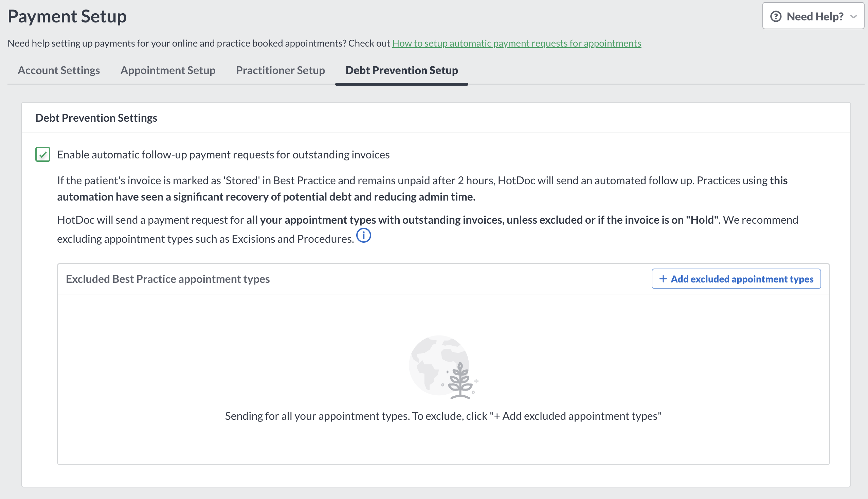Click Add excluded appointment types button
The width and height of the screenshot is (868, 499).
pyautogui.click(x=736, y=279)
